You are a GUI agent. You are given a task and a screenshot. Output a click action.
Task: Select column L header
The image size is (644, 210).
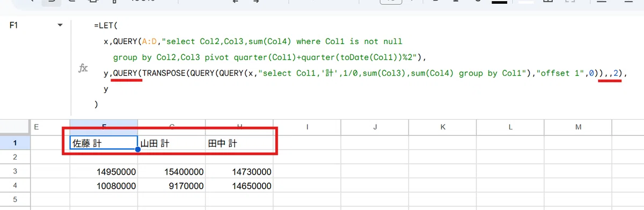510,127
